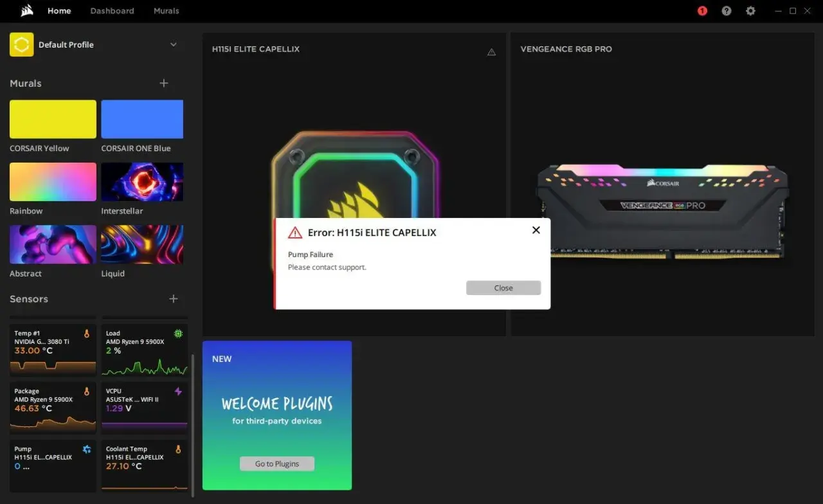Click the warning triangle on the H115i ELITE CAPELLIX card

[x=491, y=52]
